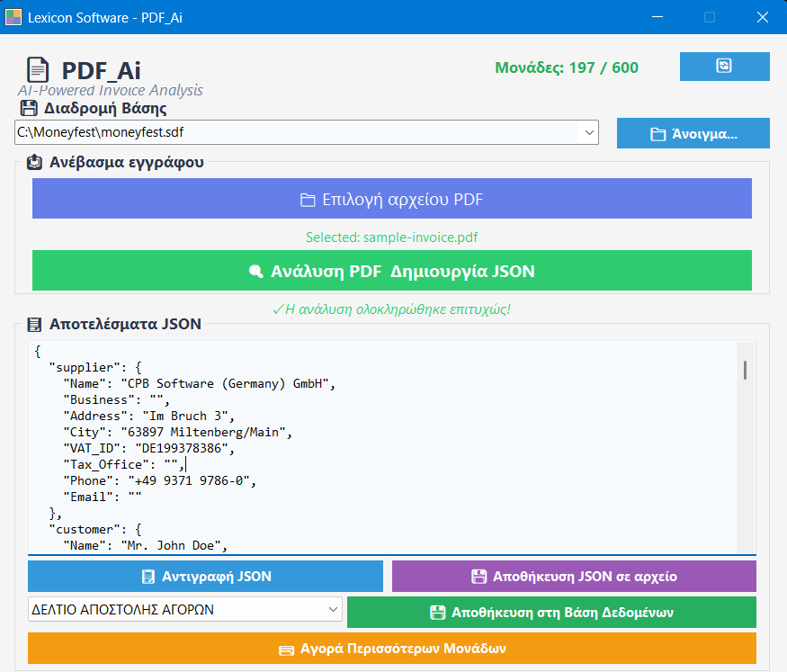Screen dimensions: 787x672
Task: Click Αποθήκευση JSON σε αρχείο button
Action: pos(574,577)
